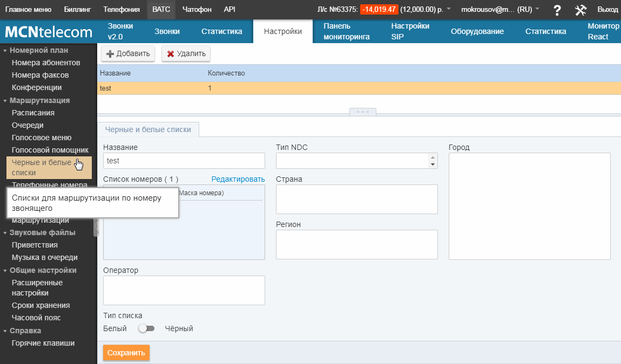Click the MCNtelecom logo

(x=49, y=32)
